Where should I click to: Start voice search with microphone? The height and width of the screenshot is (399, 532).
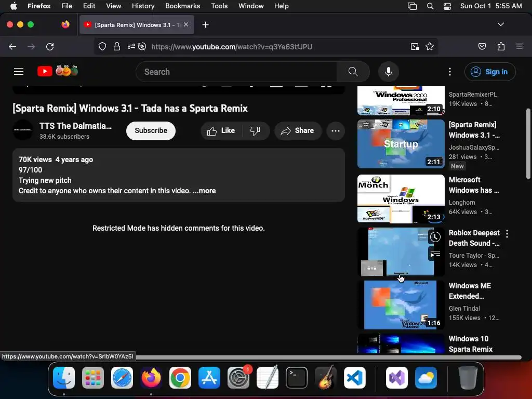click(x=389, y=72)
